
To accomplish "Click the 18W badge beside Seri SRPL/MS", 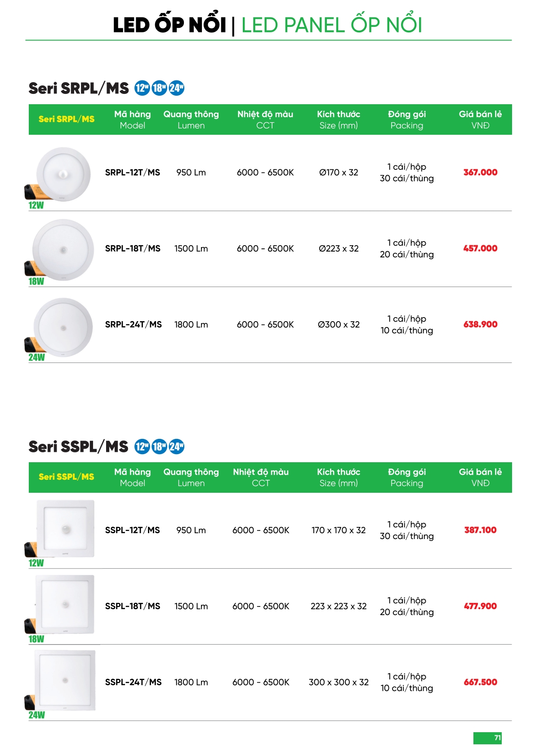I will tap(159, 88).
